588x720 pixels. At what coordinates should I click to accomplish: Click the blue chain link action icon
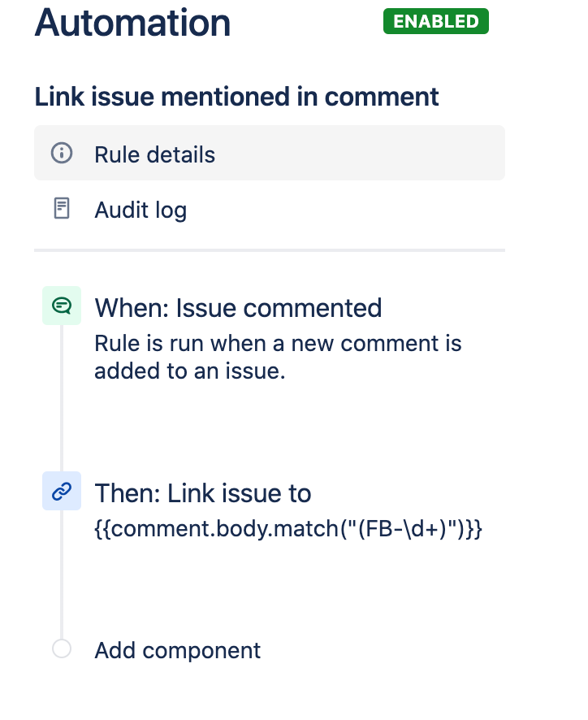click(x=62, y=491)
